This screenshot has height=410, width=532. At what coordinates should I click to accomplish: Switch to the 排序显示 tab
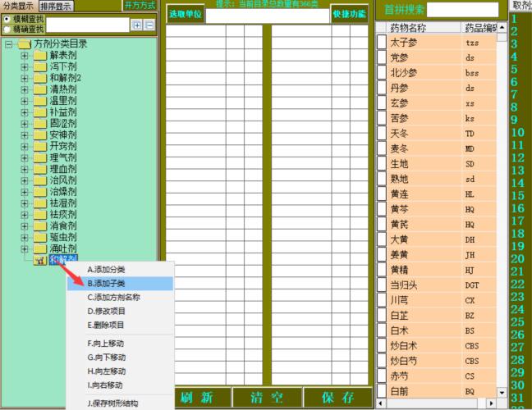click(56, 6)
